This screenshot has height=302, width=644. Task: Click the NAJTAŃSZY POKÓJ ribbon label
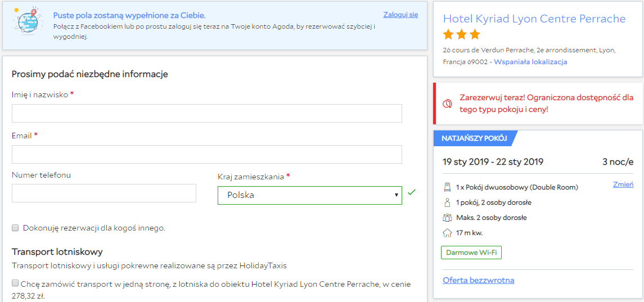click(474, 138)
